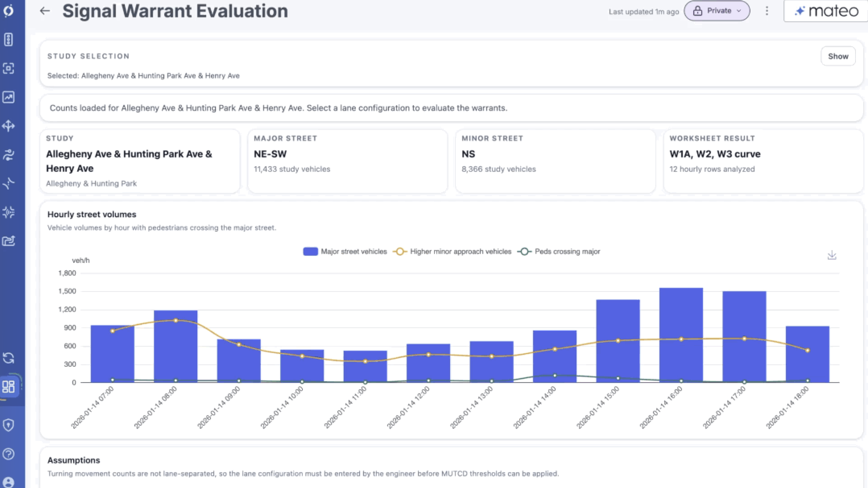Open the help question mark icon

point(8,454)
